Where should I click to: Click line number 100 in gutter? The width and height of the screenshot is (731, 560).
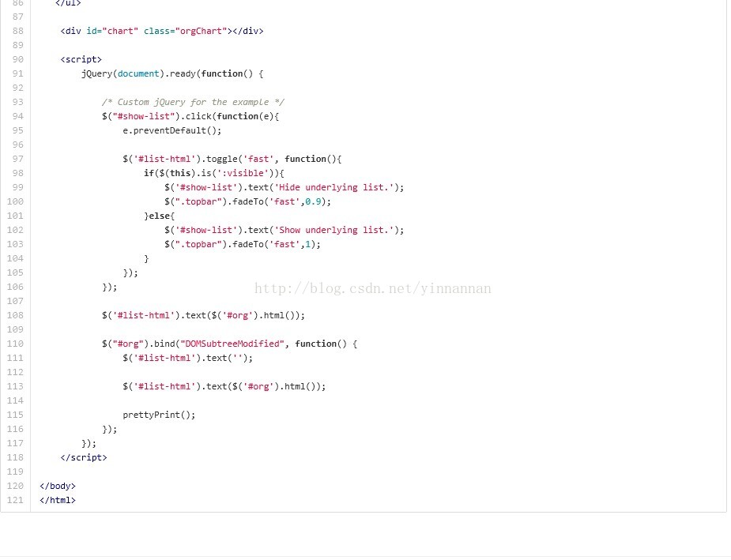(15, 201)
